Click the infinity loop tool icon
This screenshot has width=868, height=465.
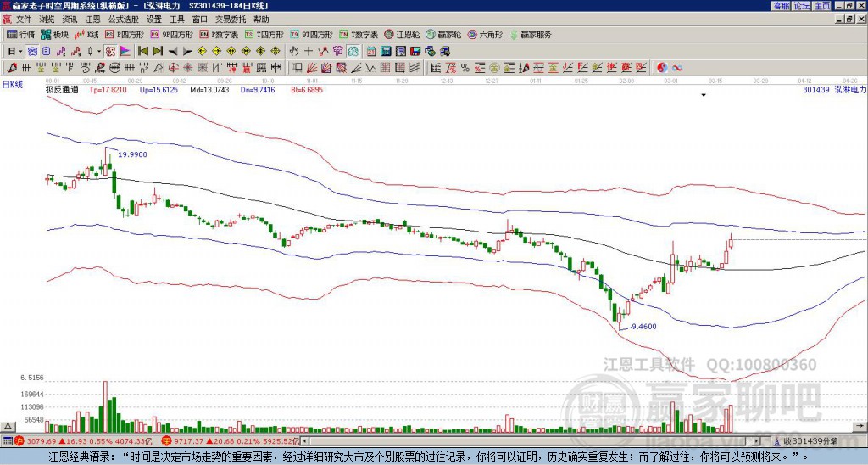click(x=677, y=68)
